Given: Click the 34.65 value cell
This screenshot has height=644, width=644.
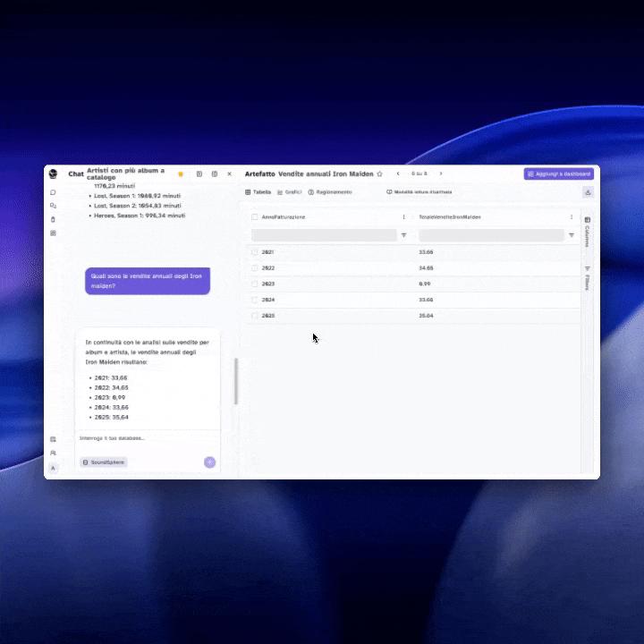Looking at the screenshot, I should 426,267.
